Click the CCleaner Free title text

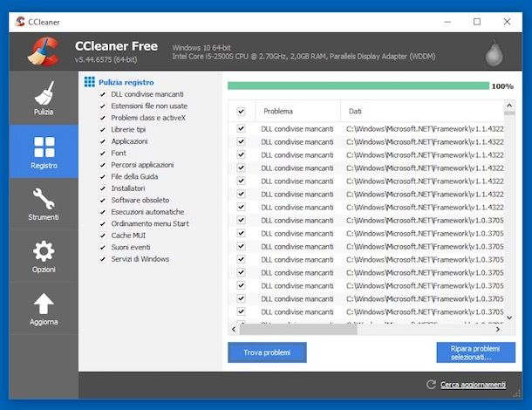pyautogui.click(x=116, y=46)
